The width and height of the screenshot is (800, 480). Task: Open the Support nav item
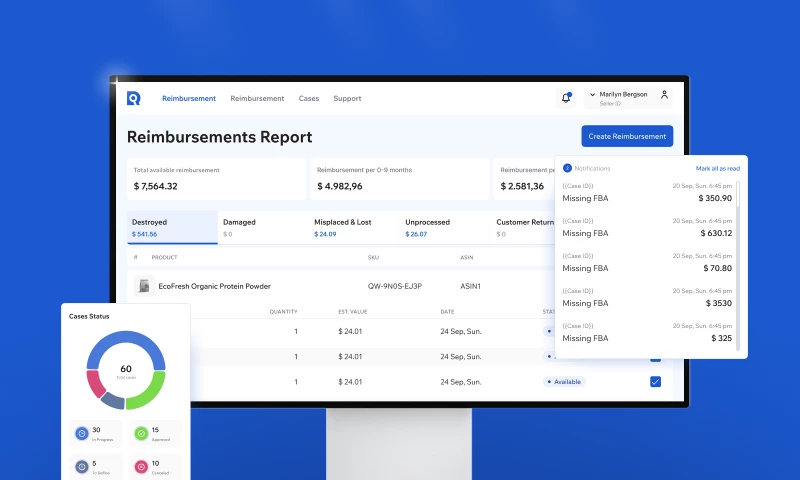pos(347,98)
